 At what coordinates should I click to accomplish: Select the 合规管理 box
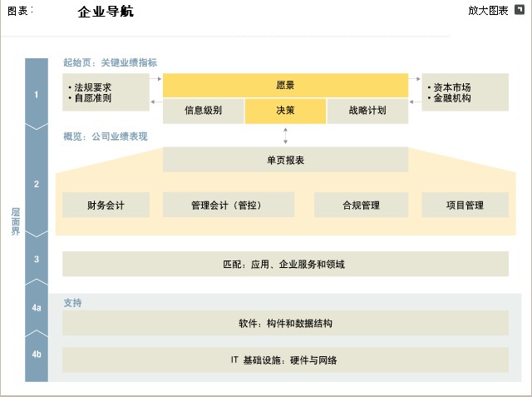point(360,205)
